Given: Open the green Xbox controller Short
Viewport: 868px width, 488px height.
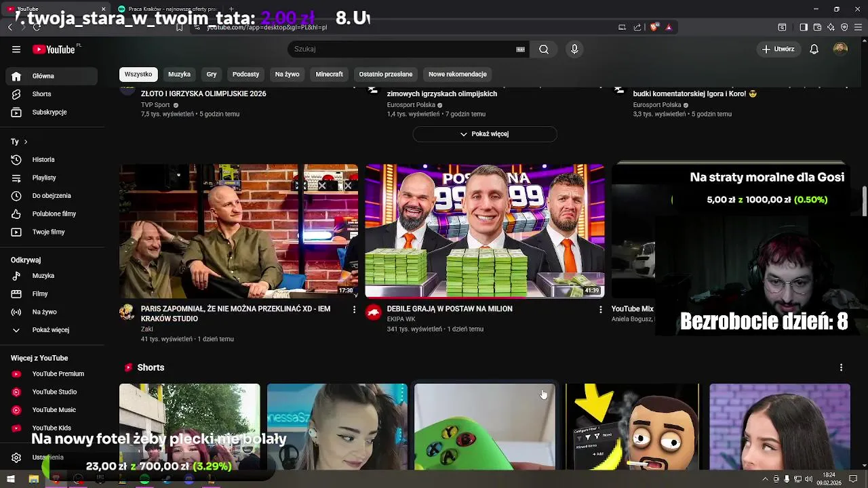Looking at the screenshot, I should [485, 427].
